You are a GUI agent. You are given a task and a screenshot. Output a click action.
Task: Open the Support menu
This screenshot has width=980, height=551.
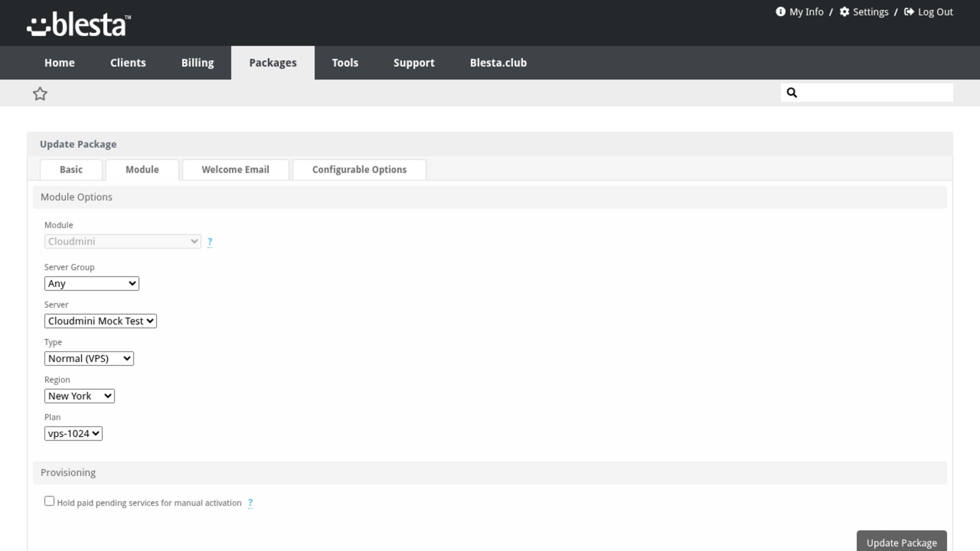(x=414, y=63)
